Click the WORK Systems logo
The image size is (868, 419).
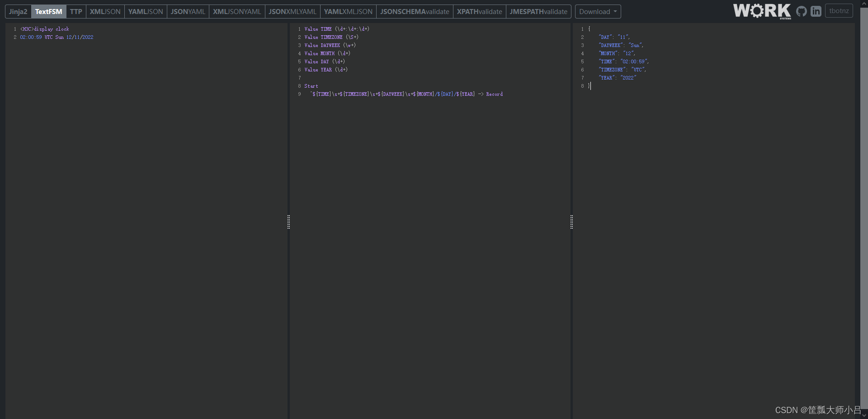[x=762, y=11]
